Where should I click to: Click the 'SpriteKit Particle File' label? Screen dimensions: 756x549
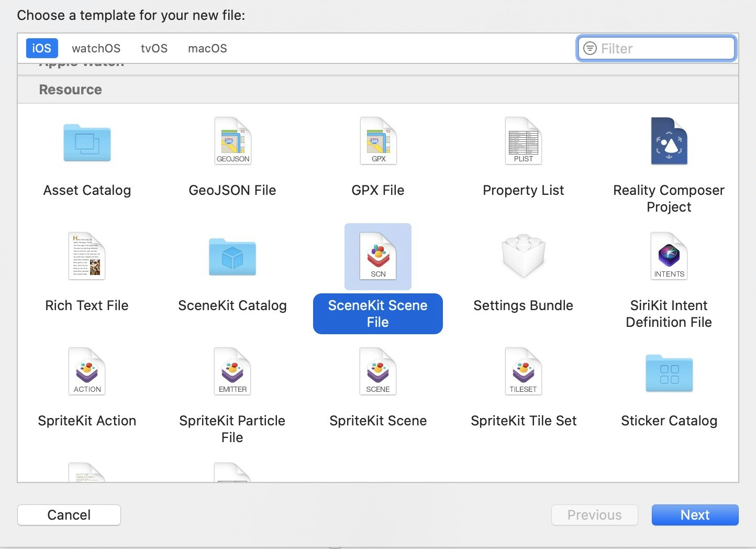pos(232,429)
